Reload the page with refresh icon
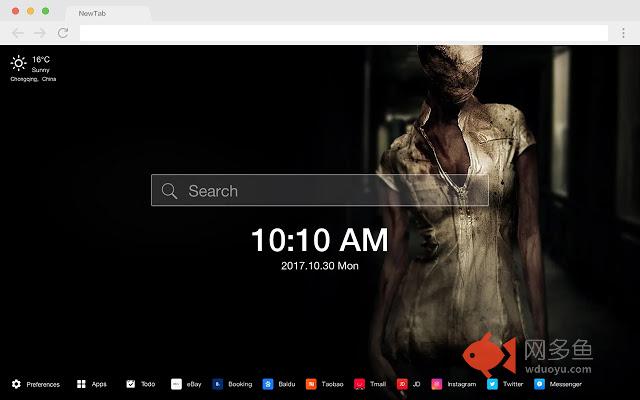This screenshot has width=640, height=400. coord(63,33)
